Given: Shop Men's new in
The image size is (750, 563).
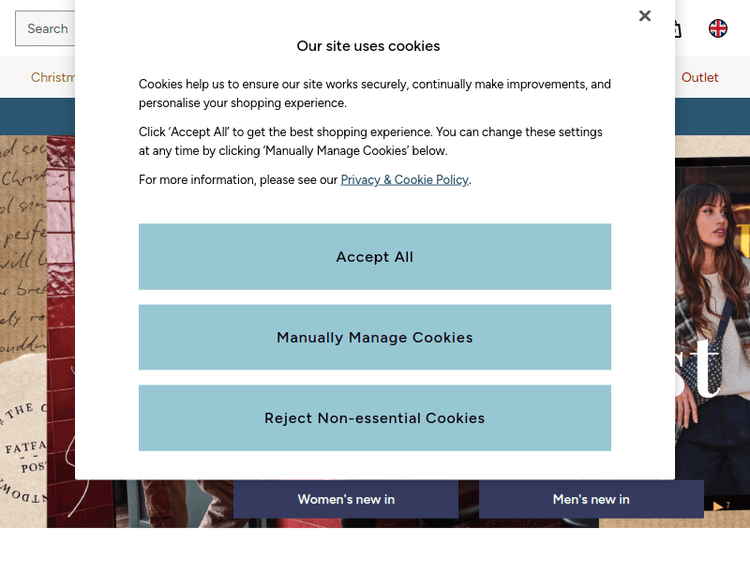Looking at the screenshot, I should [x=591, y=499].
